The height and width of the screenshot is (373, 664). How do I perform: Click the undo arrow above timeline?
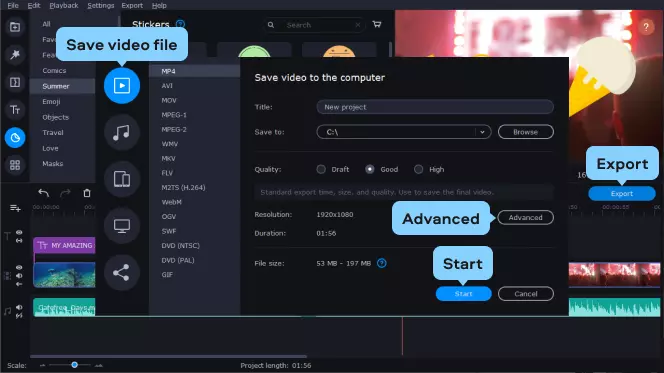tap(44, 193)
